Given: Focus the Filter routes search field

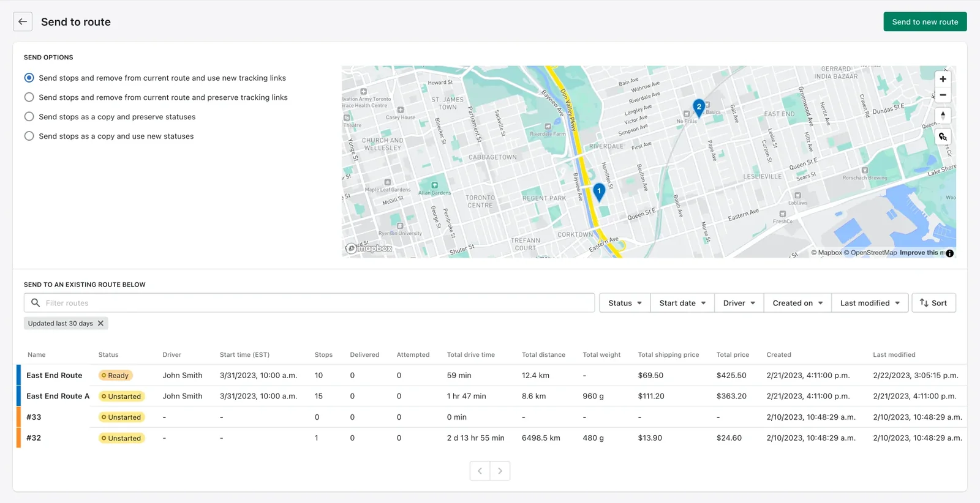Looking at the screenshot, I should click(309, 303).
